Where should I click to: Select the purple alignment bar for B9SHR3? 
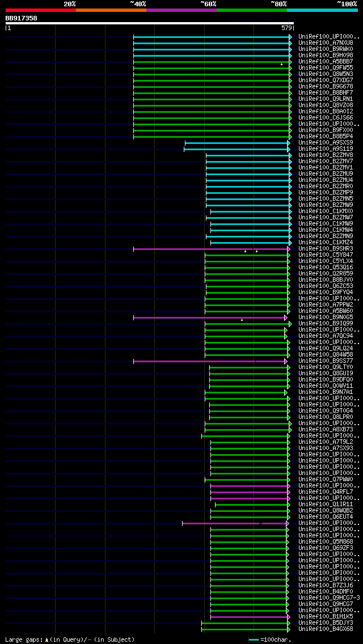pos(212,249)
